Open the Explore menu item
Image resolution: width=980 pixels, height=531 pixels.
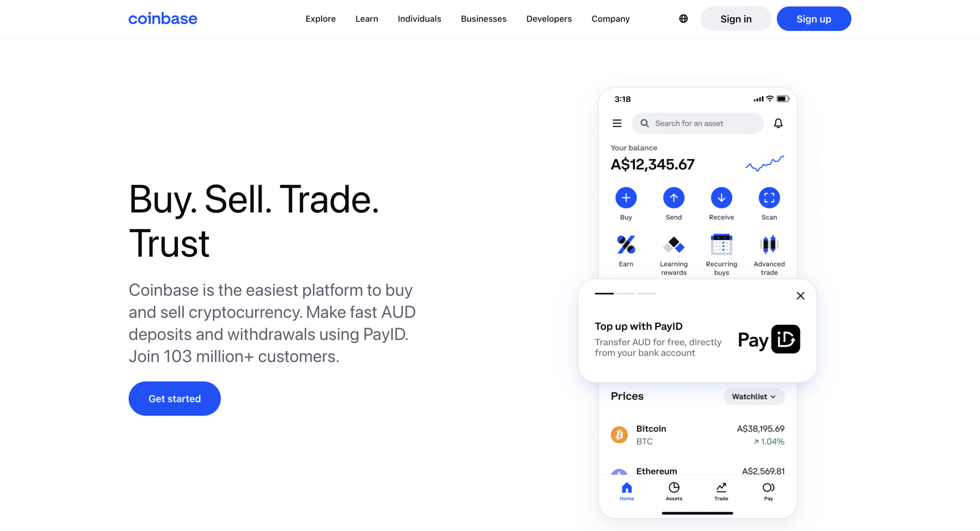(320, 19)
